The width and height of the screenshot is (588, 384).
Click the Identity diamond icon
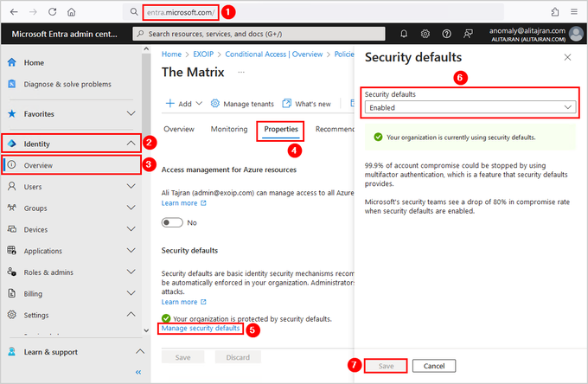coord(12,144)
